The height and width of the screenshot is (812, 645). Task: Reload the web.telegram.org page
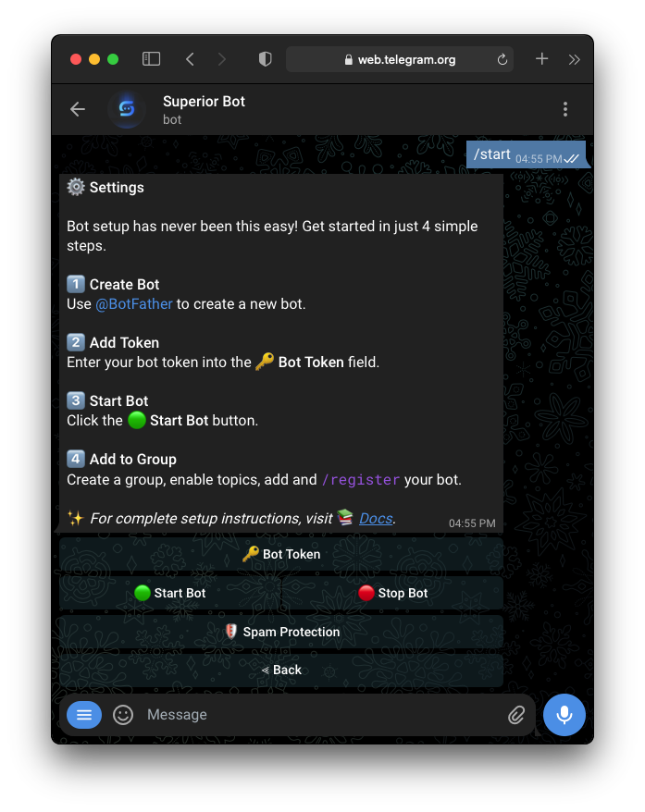tap(502, 59)
